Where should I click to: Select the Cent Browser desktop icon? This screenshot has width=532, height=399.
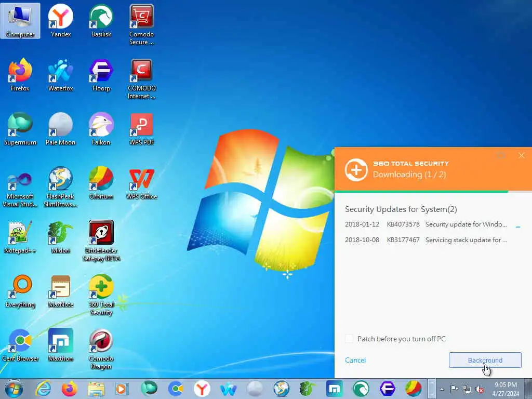coord(20,345)
